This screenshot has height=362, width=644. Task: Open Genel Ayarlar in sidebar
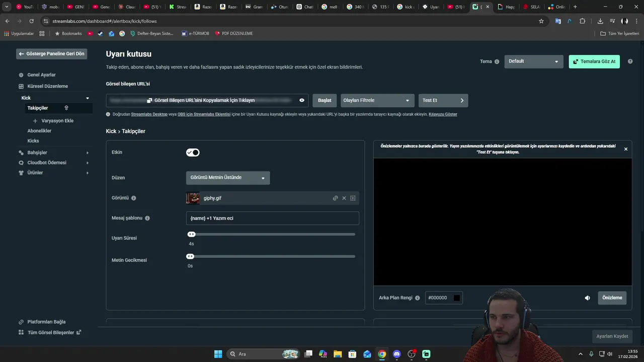click(x=41, y=75)
